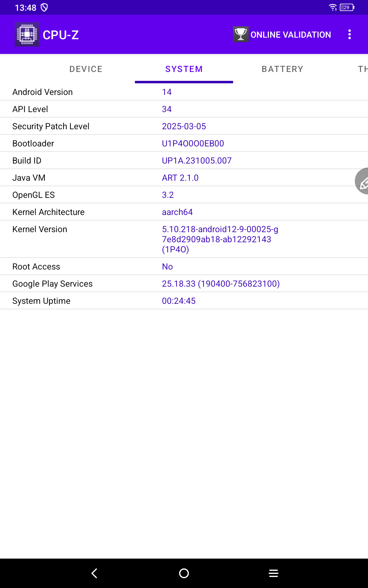Open the partially visible Thermal tab
This screenshot has height=588, width=368.
(x=362, y=69)
